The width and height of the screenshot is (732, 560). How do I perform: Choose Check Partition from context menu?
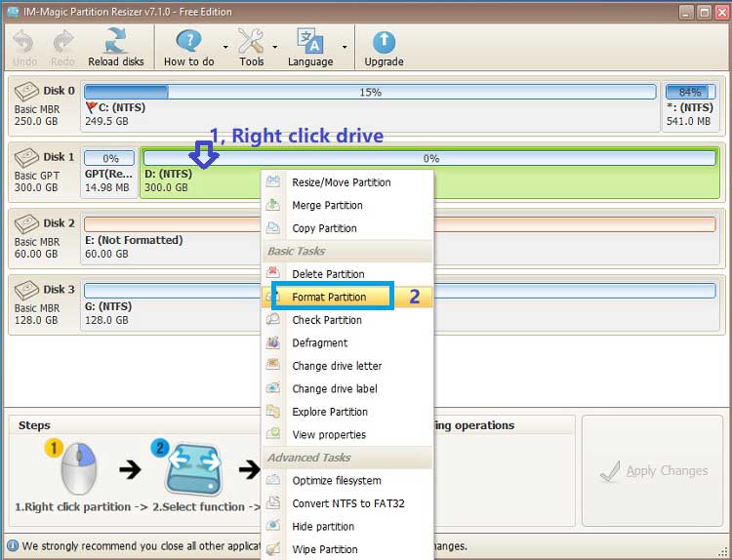click(347, 320)
